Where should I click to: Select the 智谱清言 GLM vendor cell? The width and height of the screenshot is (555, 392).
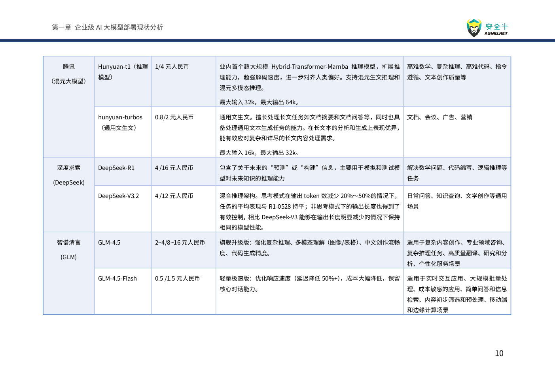click(68, 250)
